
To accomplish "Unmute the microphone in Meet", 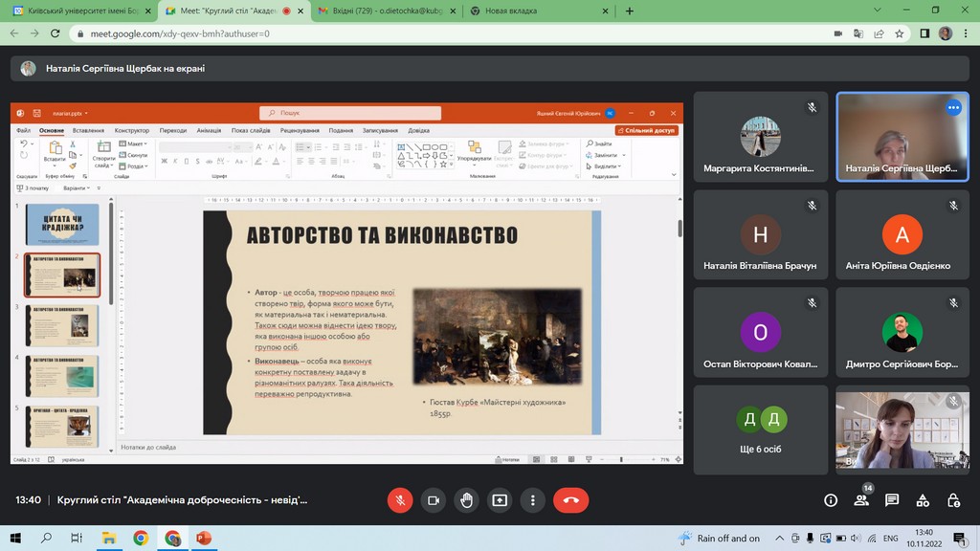I will 400,500.
